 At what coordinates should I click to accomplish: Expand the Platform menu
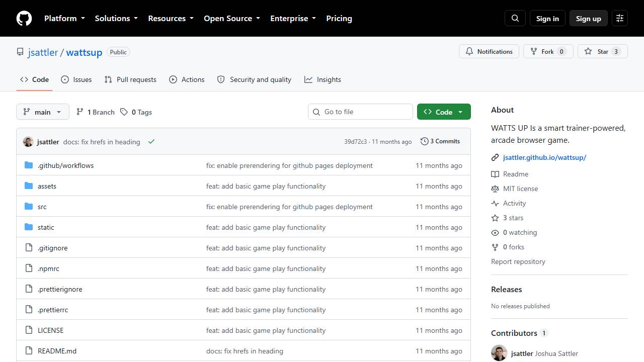coord(64,18)
